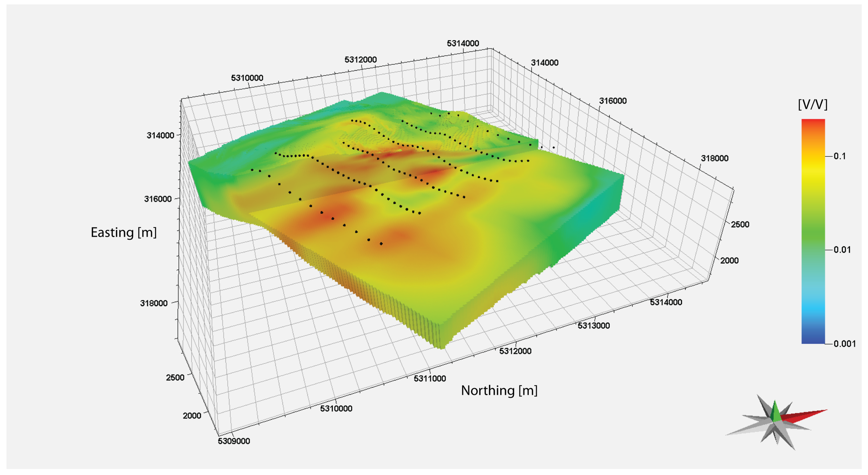Viewport: 868px width, 475px height.
Task: Select the Easting [m] axis title
Action: (124, 232)
